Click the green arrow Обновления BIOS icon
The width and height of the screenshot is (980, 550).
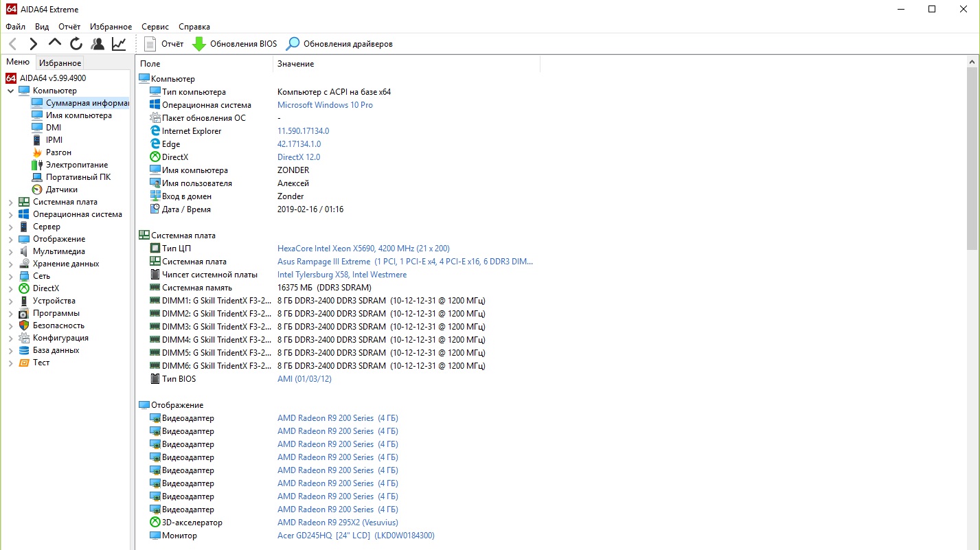click(198, 44)
